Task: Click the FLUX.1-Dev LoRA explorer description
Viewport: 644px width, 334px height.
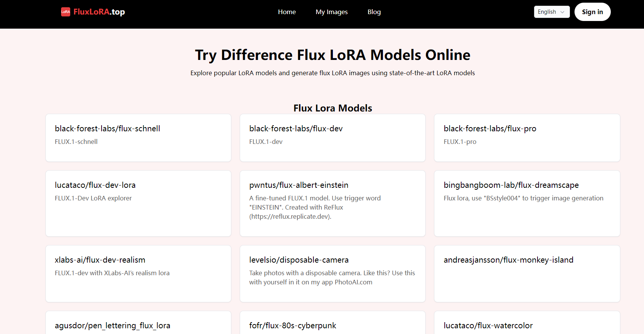Action: pyautogui.click(x=93, y=198)
